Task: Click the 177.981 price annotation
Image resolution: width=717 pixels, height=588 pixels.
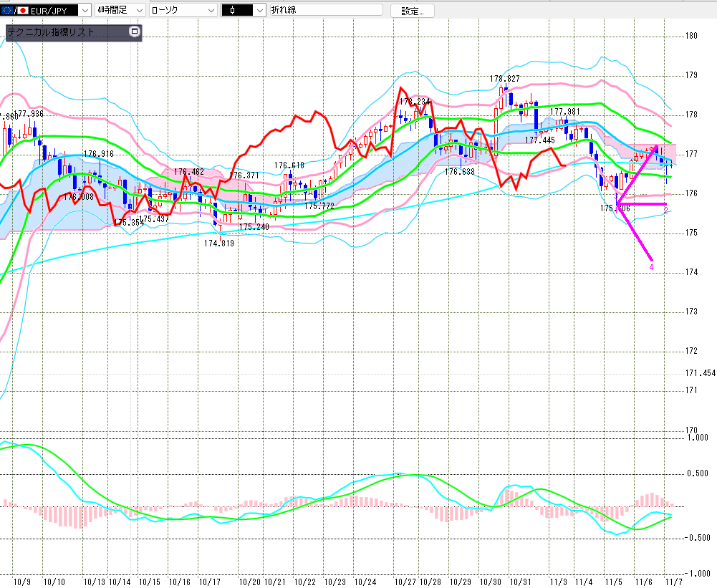Action: (564, 112)
